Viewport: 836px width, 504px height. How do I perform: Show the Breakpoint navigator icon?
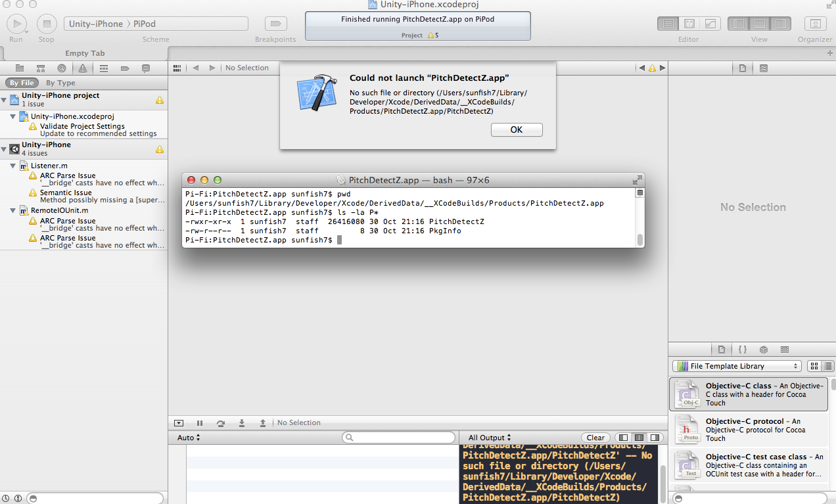coord(124,68)
